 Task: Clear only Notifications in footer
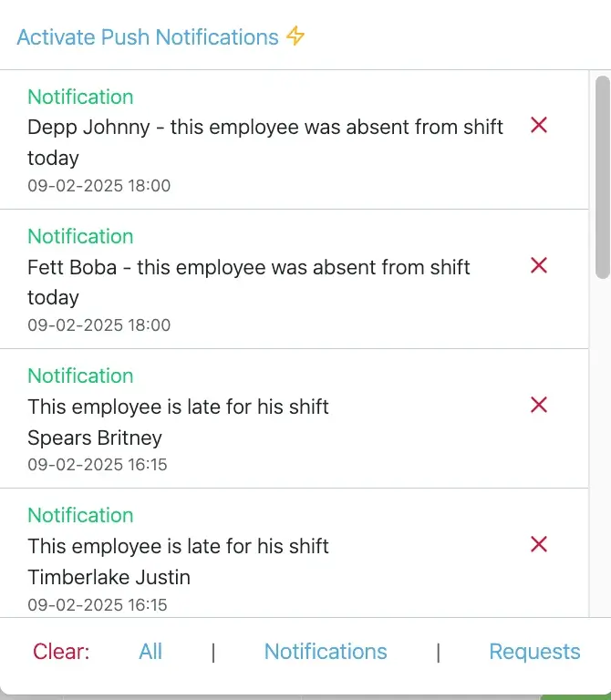click(326, 652)
